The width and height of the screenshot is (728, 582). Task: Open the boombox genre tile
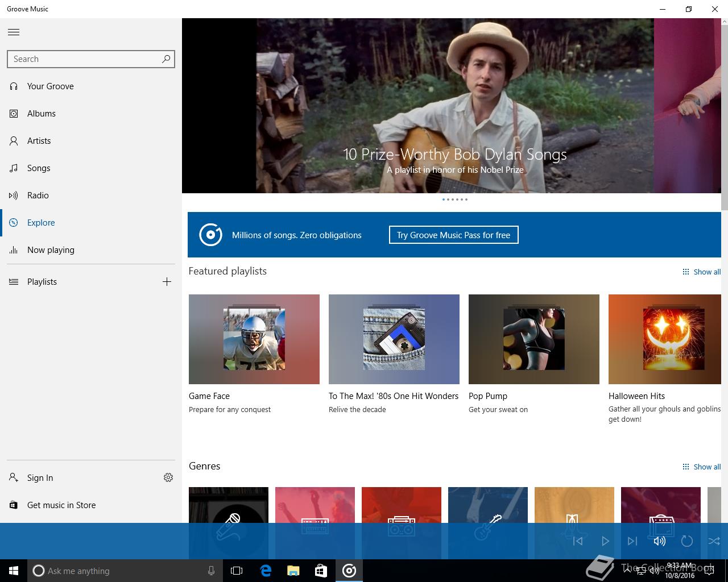[x=402, y=505]
